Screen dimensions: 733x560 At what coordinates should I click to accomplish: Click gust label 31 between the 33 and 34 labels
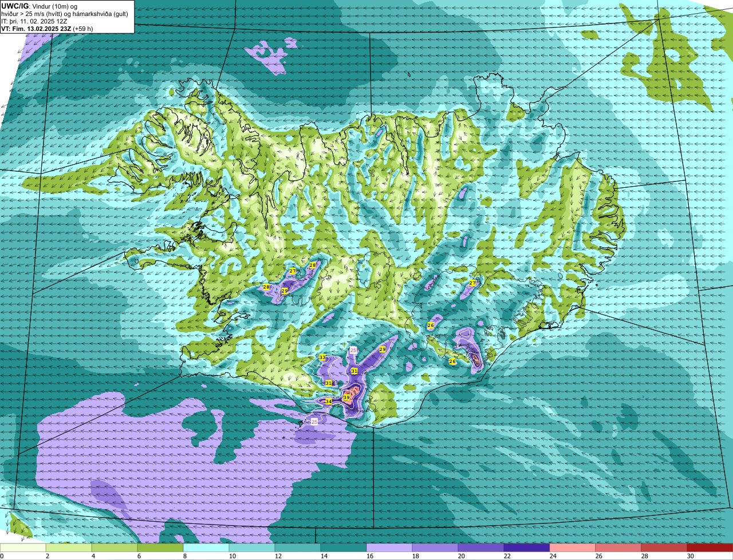click(x=329, y=383)
